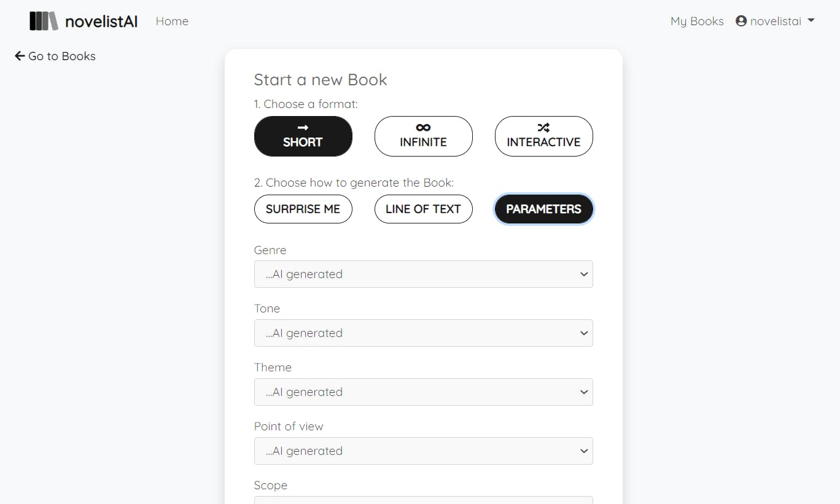
Task: Click the user avatar icon beside novelistai
Action: [x=741, y=21]
